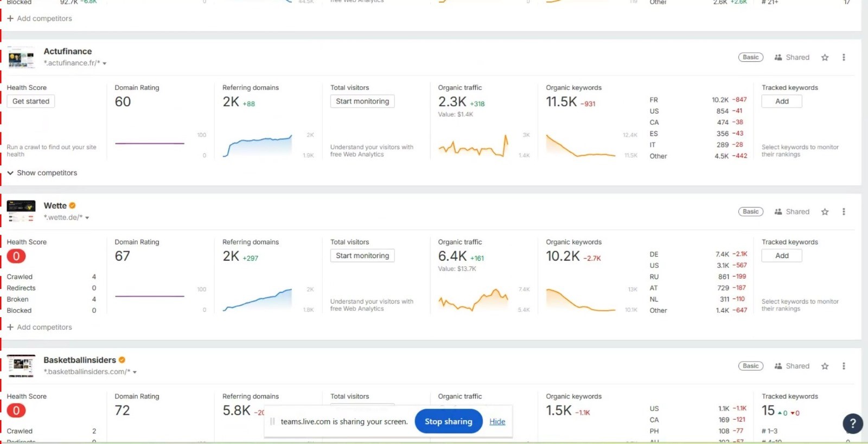
Task: Add tracked keywords for Wette
Action: pyautogui.click(x=782, y=256)
